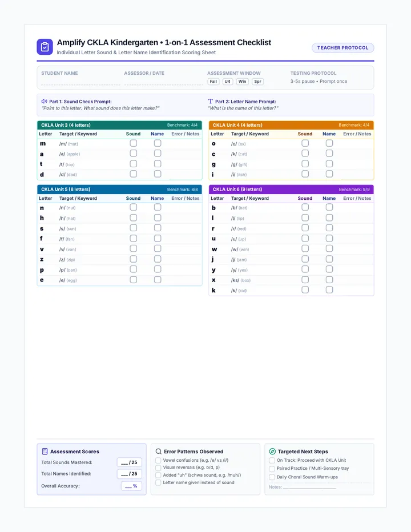Click the Overall Accuracy percent field
The height and width of the screenshot is (532, 411).
pos(131,486)
